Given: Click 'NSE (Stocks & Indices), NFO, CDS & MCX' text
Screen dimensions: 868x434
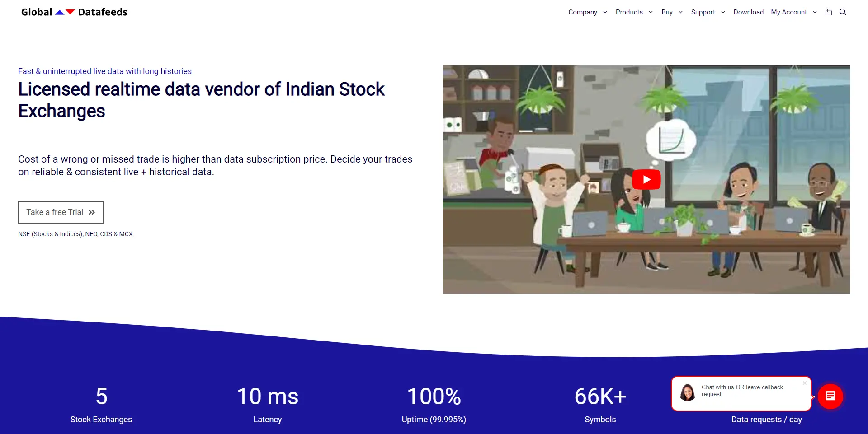Looking at the screenshot, I should tap(75, 234).
